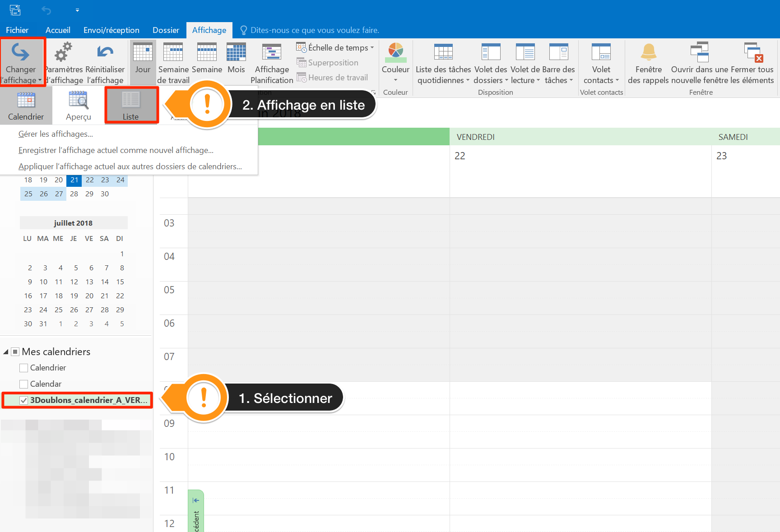Open the Fichier menu tab
This screenshot has width=780, height=532.
coord(17,30)
